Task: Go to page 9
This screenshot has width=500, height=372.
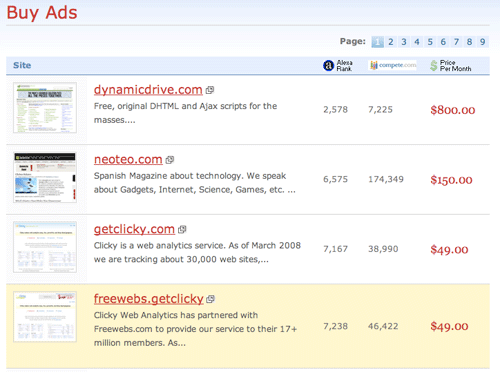Action: [x=482, y=42]
